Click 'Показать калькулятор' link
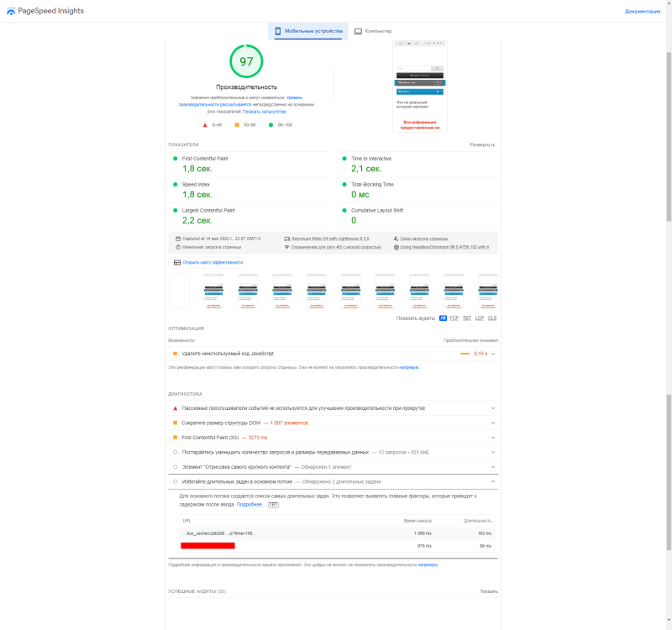The height and width of the screenshot is (630, 672). [x=265, y=111]
